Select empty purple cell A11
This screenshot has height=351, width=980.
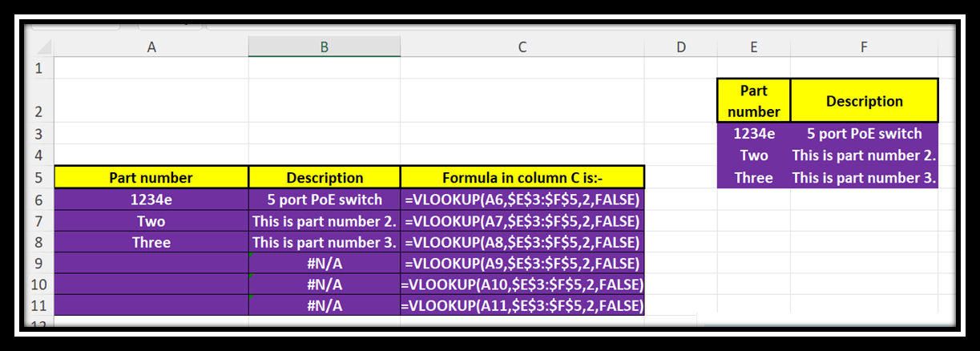point(151,305)
